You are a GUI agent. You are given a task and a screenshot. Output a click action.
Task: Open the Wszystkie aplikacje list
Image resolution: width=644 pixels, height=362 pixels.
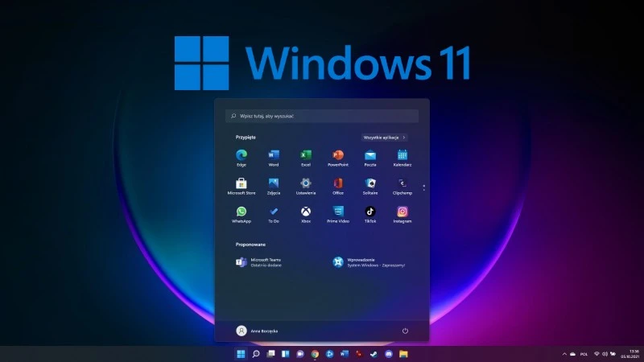tap(385, 138)
